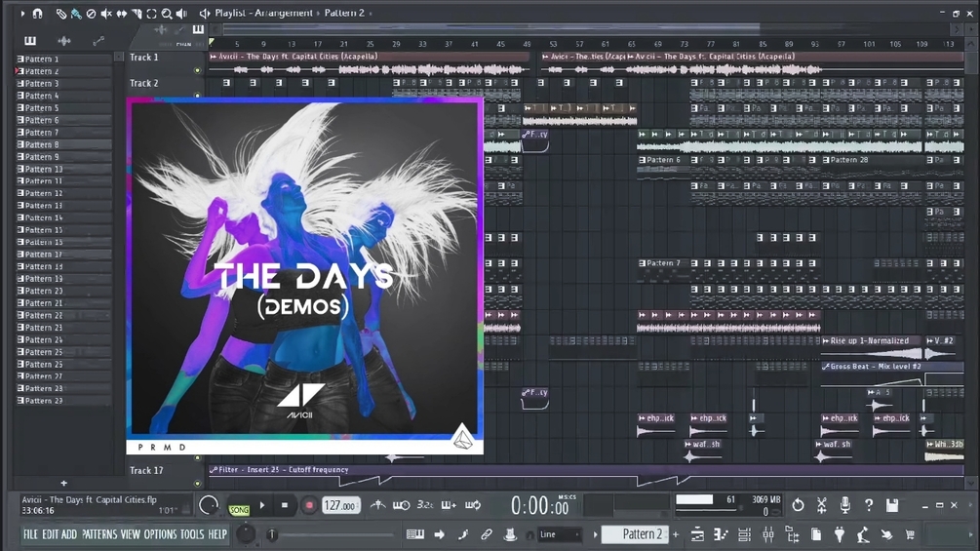
Task: Open help with the question mark icon
Action: 869,505
